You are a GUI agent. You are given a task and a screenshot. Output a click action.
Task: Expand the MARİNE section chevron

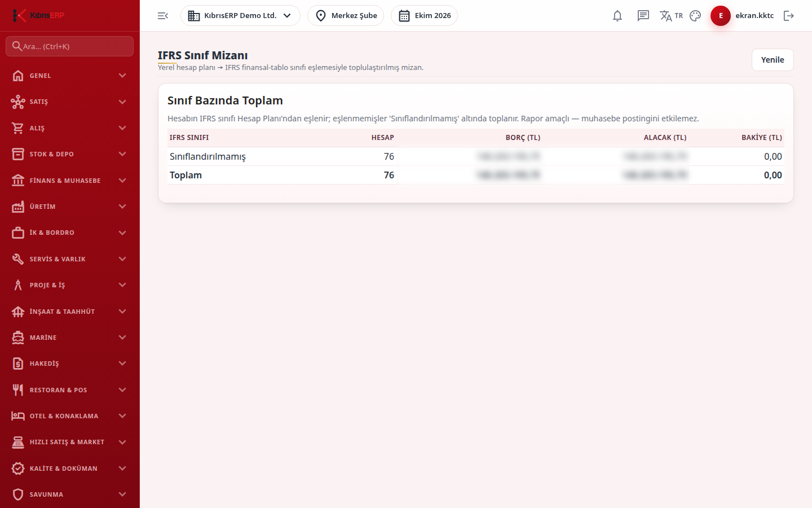tap(122, 338)
